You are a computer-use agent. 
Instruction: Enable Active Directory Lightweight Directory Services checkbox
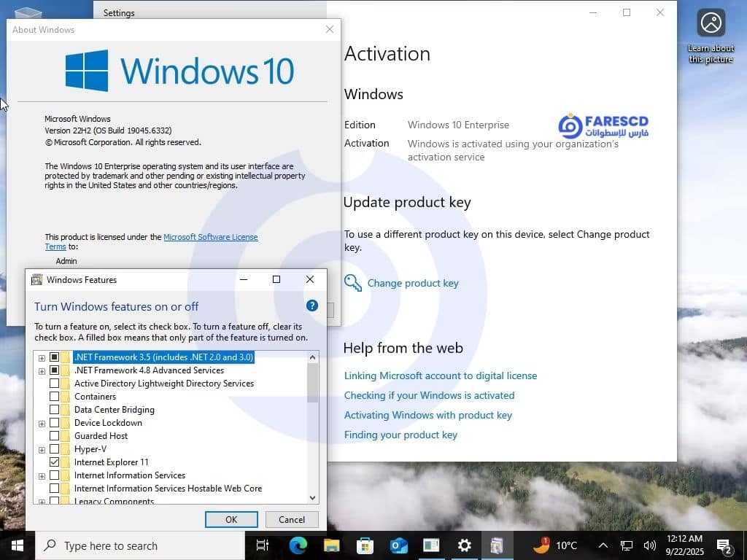coord(54,384)
